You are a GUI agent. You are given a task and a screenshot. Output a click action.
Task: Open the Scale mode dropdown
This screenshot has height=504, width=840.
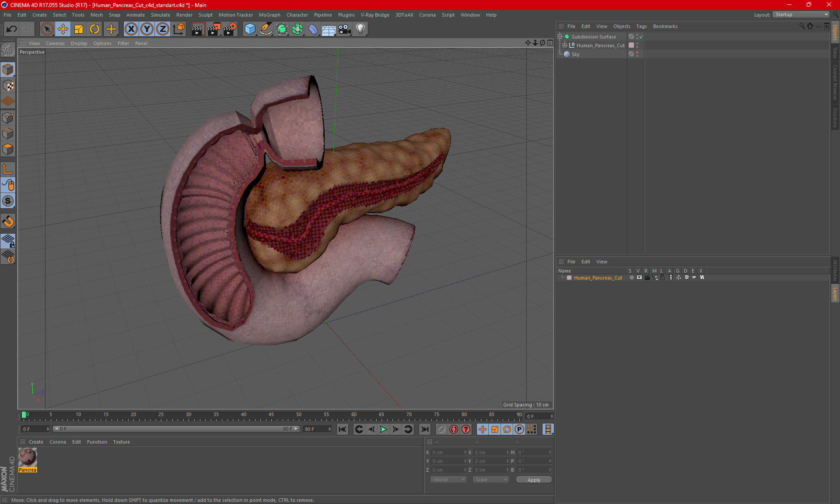pyautogui.click(x=491, y=479)
